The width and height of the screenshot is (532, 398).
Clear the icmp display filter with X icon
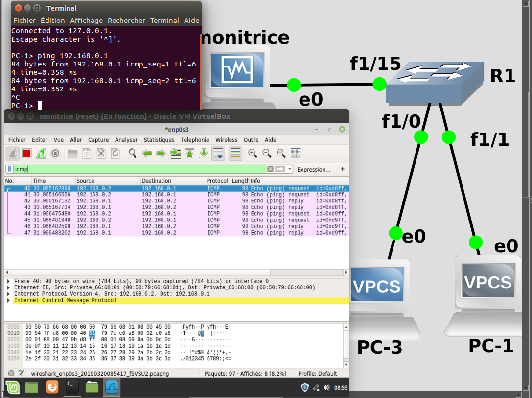click(x=270, y=169)
